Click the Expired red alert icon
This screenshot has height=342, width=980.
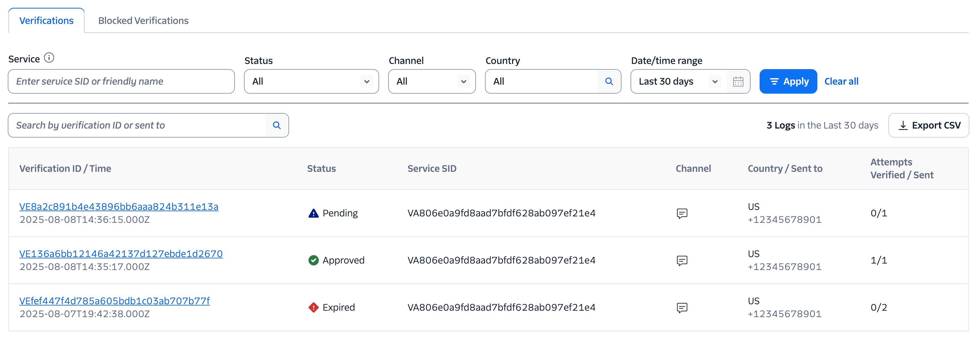[313, 307]
